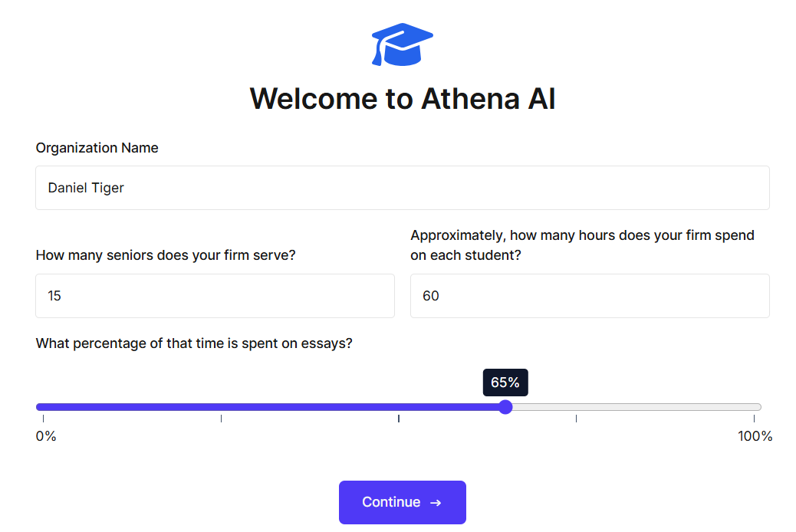The image size is (796, 532).
Task: Click the arrow icon inside Continue
Action: tap(436, 503)
